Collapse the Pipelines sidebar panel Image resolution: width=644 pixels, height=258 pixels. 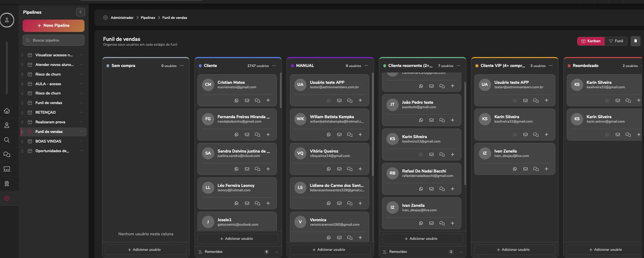pos(80,12)
